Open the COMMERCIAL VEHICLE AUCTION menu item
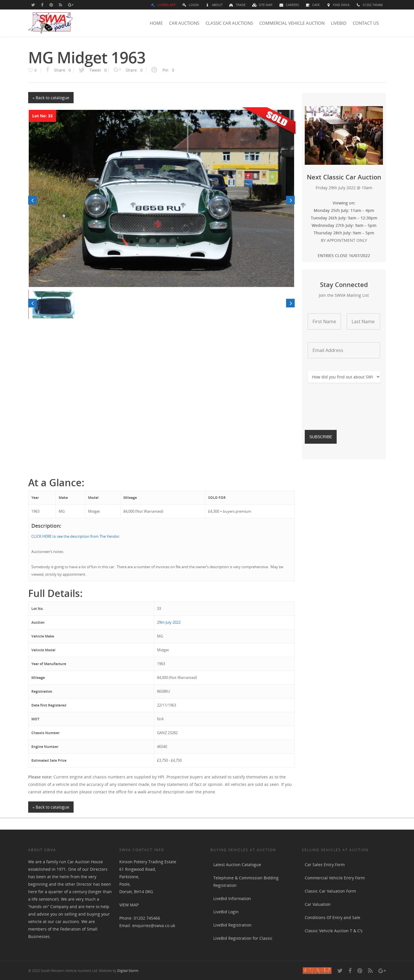 292,23
